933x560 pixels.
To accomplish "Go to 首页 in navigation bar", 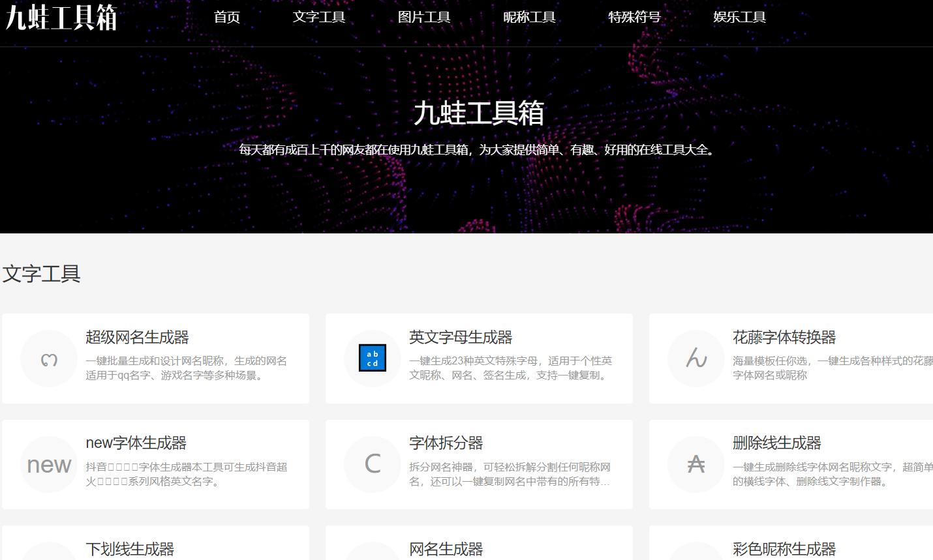I will click(227, 17).
